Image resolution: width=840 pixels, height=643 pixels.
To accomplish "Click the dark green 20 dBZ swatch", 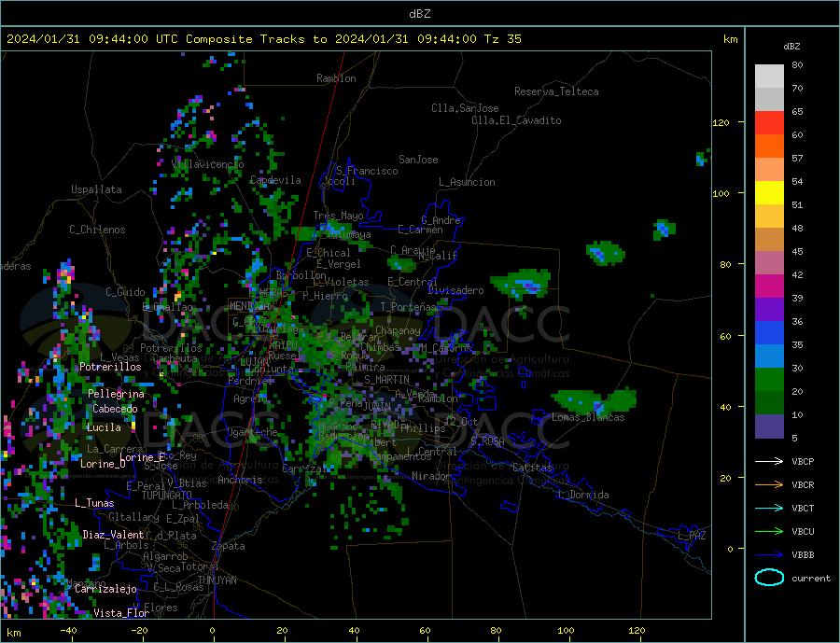I will 769,402.
